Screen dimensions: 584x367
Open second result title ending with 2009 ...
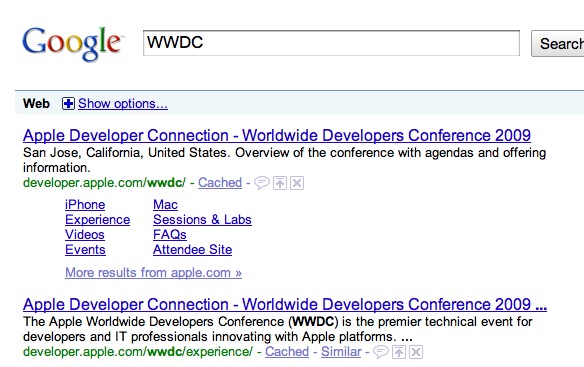click(285, 304)
